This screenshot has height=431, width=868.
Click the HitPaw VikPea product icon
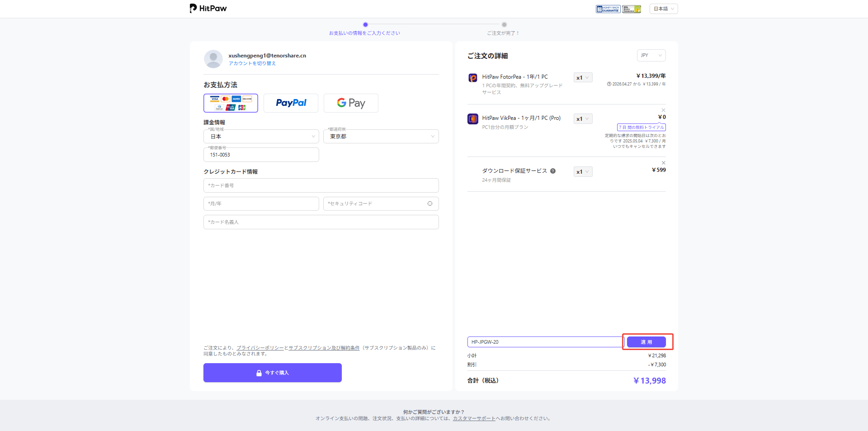point(472,119)
